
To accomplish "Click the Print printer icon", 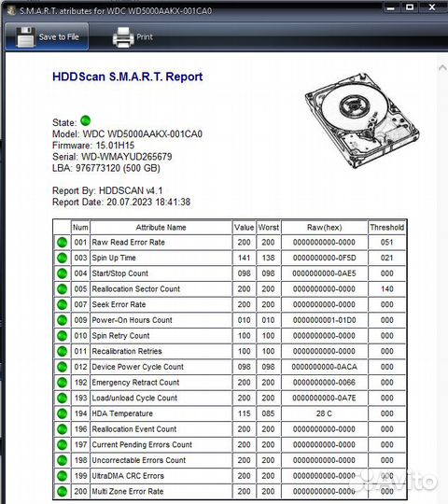I will (x=123, y=37).
